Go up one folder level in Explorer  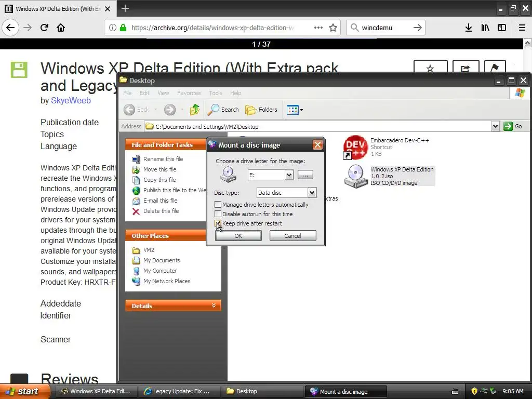[x=195, y=110]
